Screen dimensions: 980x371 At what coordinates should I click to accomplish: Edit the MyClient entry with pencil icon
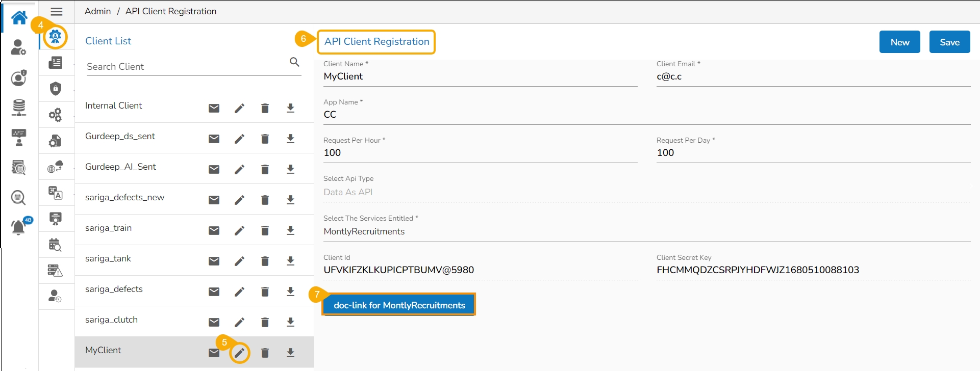click(239, 353)
